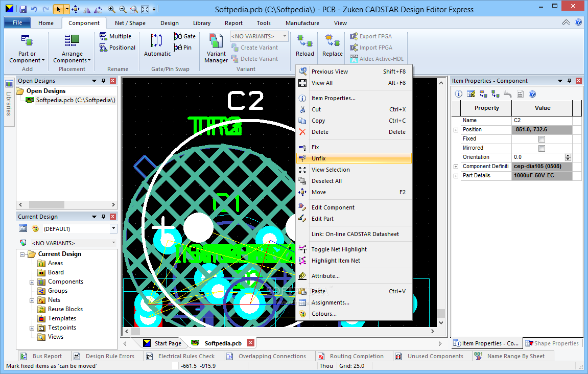The height and width of the screenshot is (374, 588).
Task: Choose Unfix from the context menu
Action: click(354, 158)
